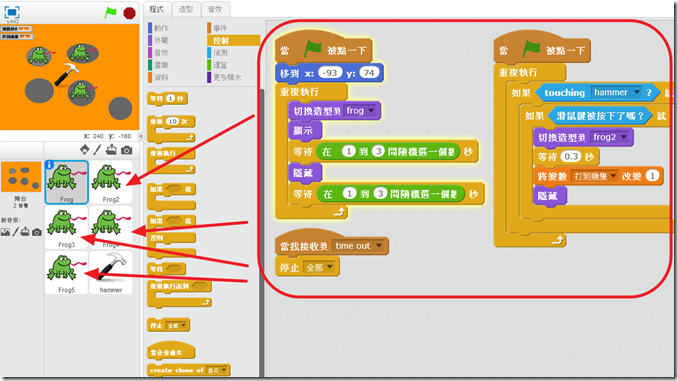The width and height of the screenshot is (678, 381).
Task: Switch to the 造型 costumes tab
Action: [x=186, y=9]
